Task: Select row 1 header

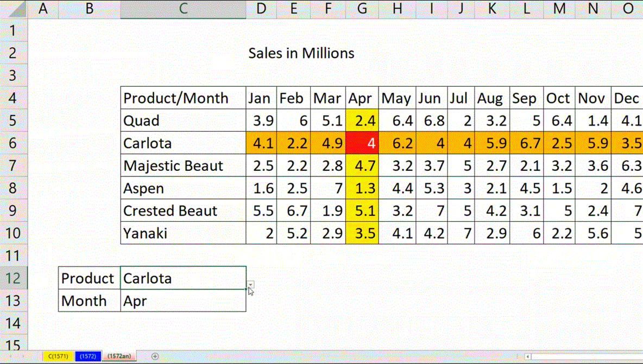Action: 13,30
